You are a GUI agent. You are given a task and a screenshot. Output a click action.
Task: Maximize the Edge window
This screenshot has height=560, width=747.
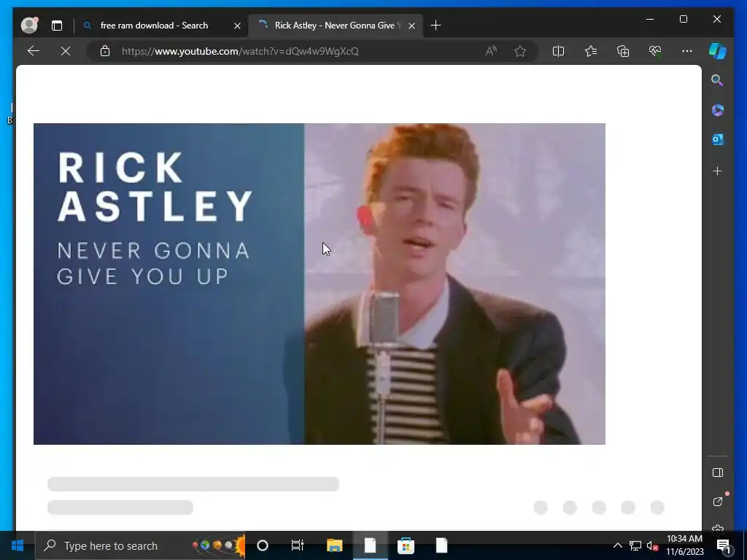683,19
